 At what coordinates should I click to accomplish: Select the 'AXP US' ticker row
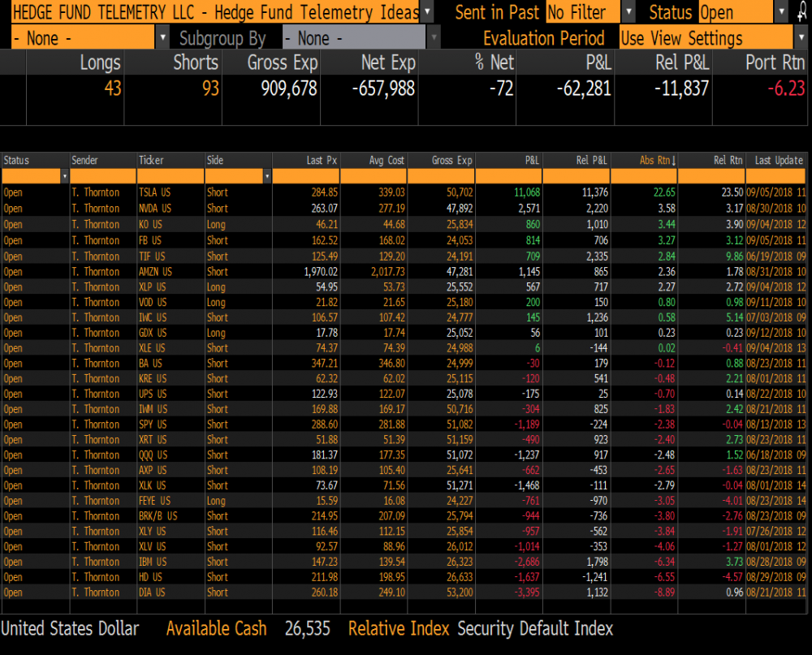404,470
